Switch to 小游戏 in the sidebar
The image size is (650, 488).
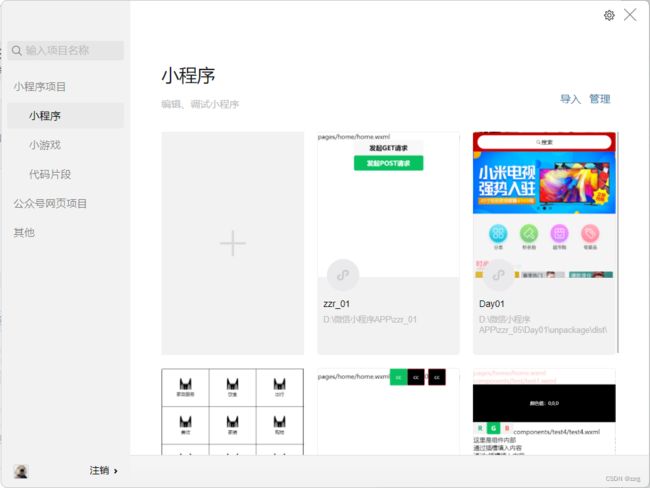pyautogui.click(x=45, y=145)
